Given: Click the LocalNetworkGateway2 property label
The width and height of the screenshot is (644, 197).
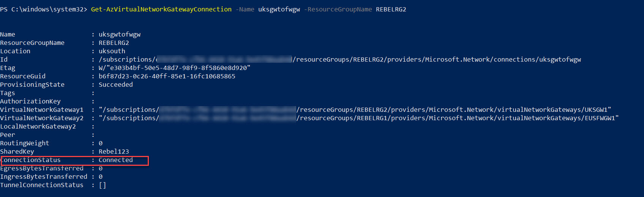Looking at the screenshot, I should tap(38, 127).
